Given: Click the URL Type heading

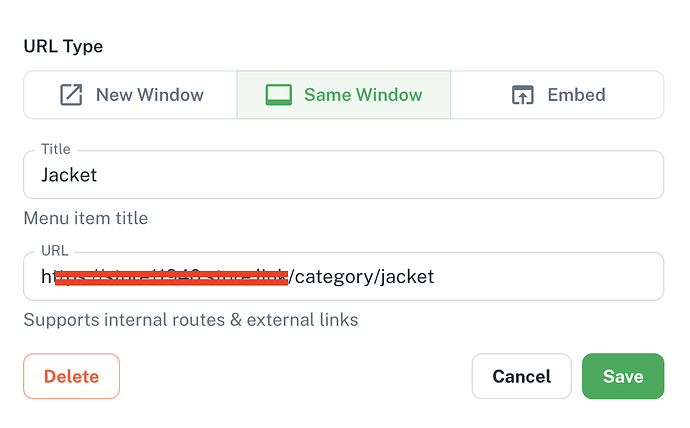Looking at the screenshot, I should [63, 46].
